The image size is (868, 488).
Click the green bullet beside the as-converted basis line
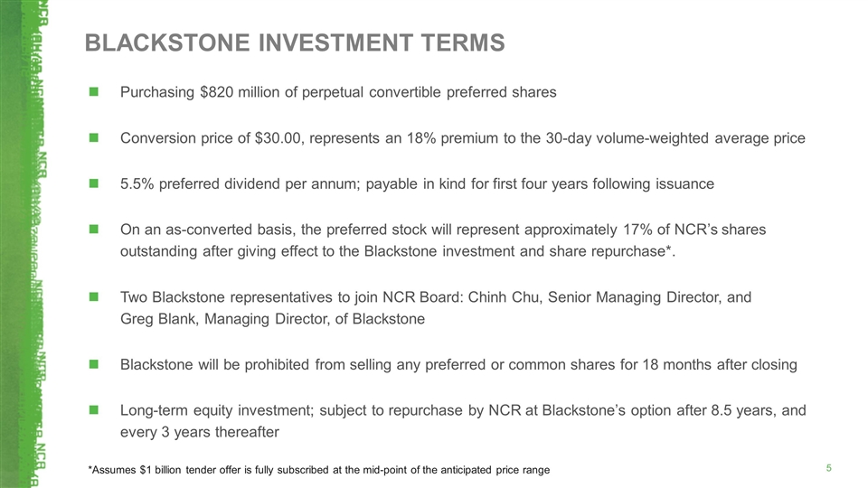tap(94, 230)
